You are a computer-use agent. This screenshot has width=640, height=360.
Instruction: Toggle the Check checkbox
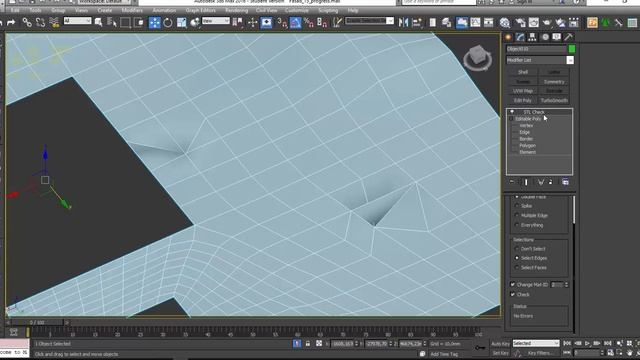click(x=513, y=294)
